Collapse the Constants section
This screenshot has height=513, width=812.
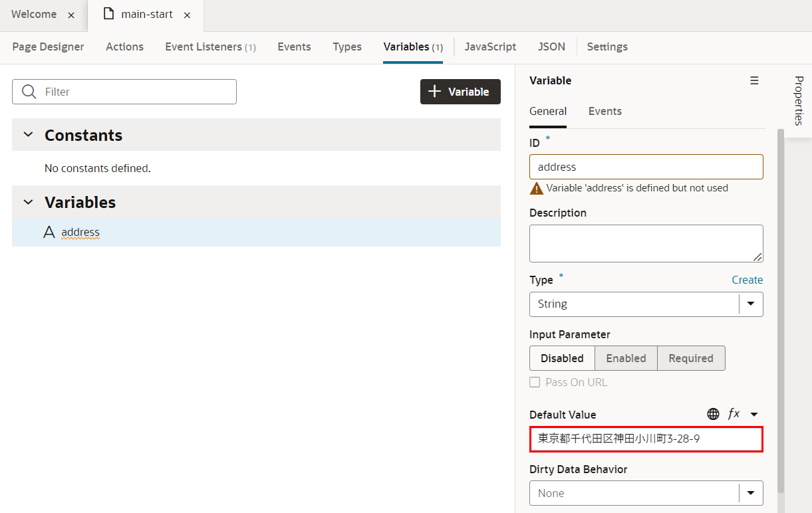pyautogui.click(x=28, y=135)
